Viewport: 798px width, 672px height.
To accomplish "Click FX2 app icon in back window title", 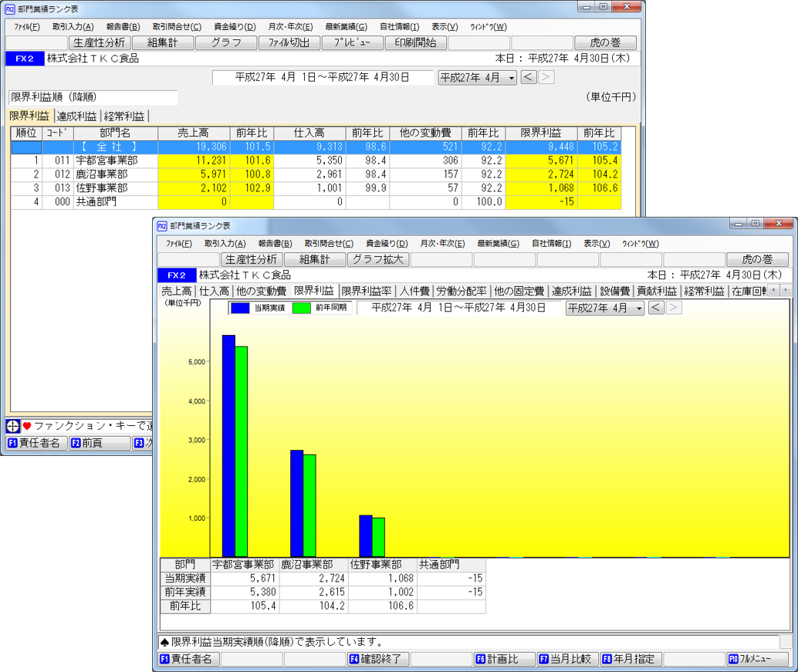I will pyautogui.click(x=10, y=9).
